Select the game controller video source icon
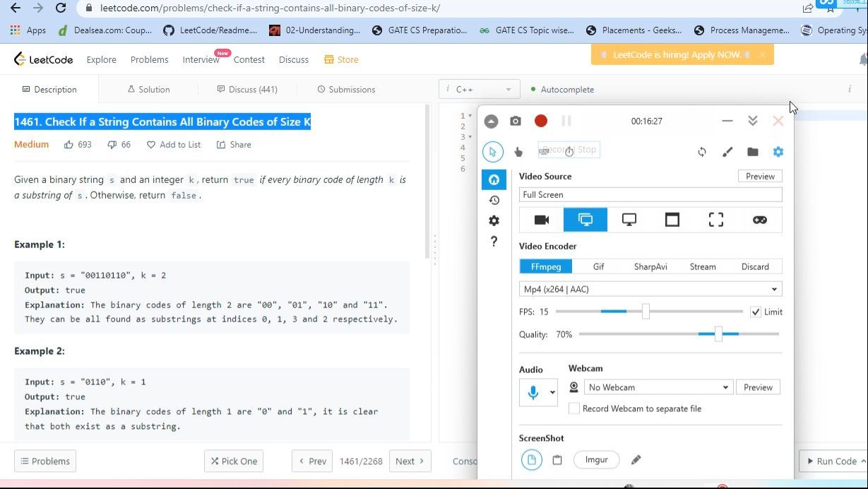The height and width of the screenshot is (489, 868). (759, 220)
